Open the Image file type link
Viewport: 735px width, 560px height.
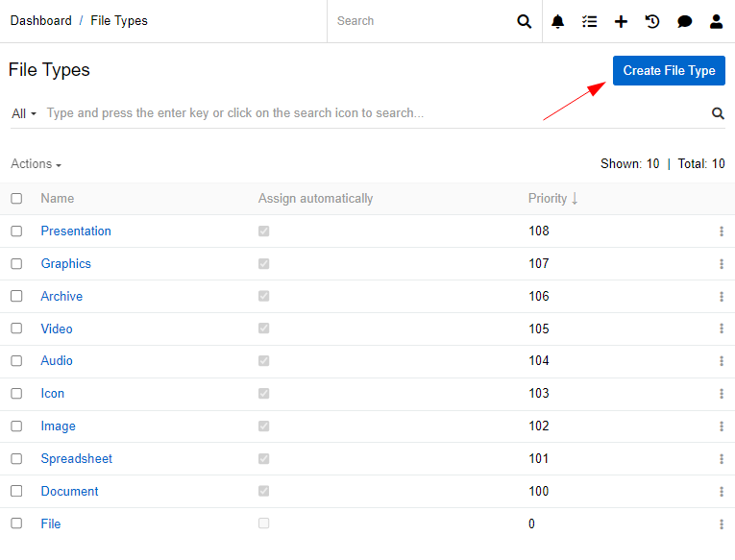pos(58,426)
